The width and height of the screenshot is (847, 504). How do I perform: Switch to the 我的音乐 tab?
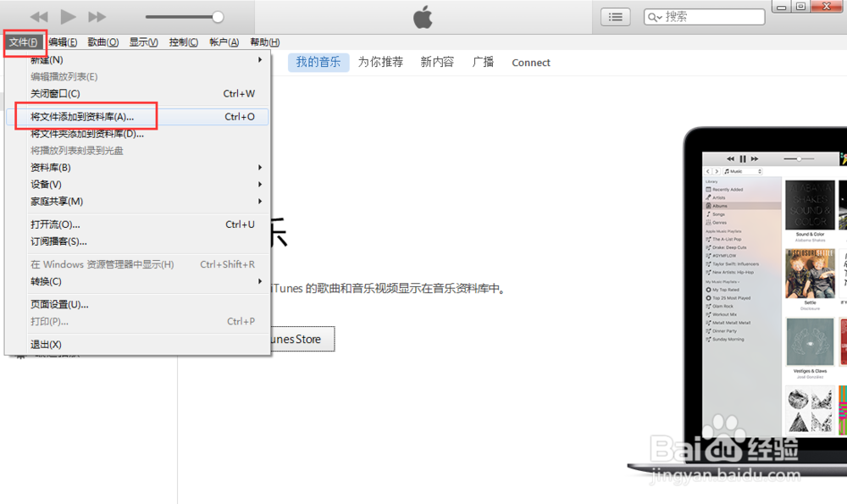pyautogui.click(x=318, y=62)
